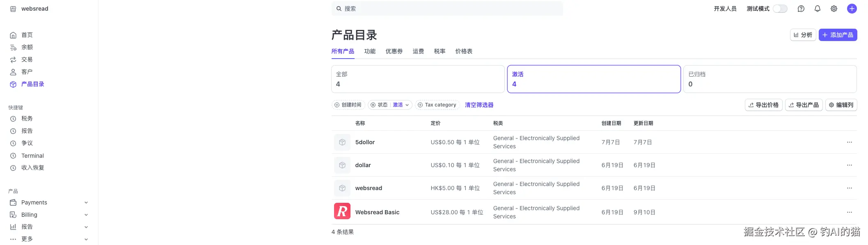Select the 已归档 0 filter card
This screenshot has width=868, height=245.
(770, 79)
